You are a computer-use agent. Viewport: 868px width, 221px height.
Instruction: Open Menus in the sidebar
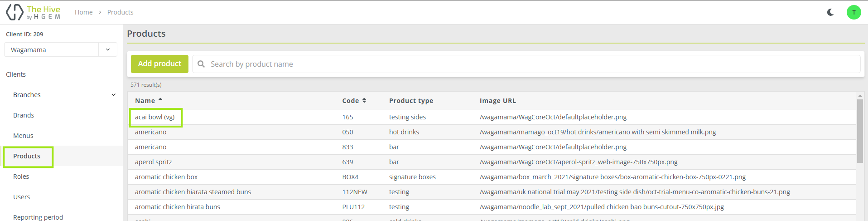click(23, 136)
